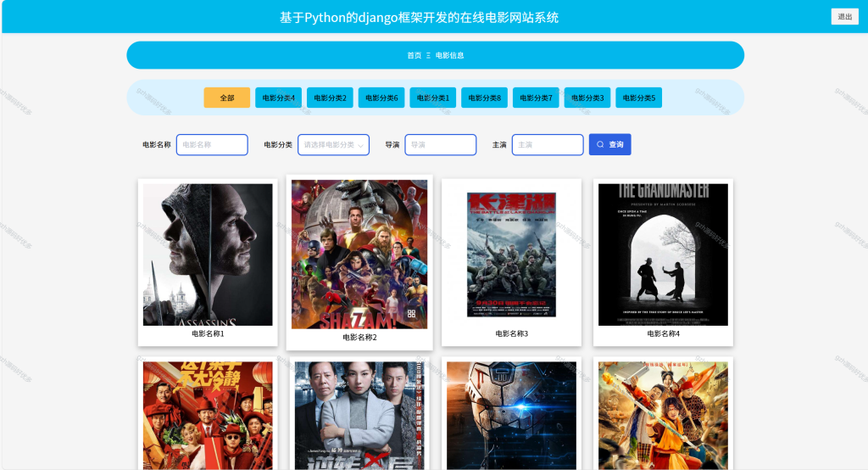The image size is (868, 470).
Task: Select the 全部 category filter
Action: pyautogui.click(x=227, y=98)
